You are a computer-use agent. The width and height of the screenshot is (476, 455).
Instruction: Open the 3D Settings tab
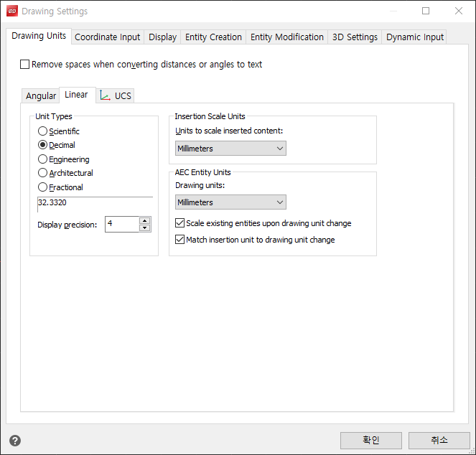[x=355, y=37]
